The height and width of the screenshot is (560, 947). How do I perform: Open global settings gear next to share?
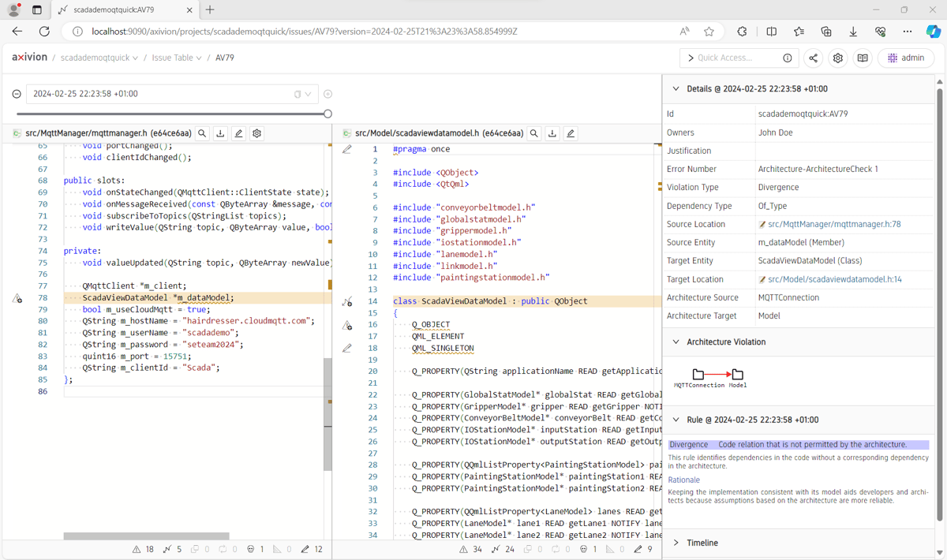click(838, 58)
